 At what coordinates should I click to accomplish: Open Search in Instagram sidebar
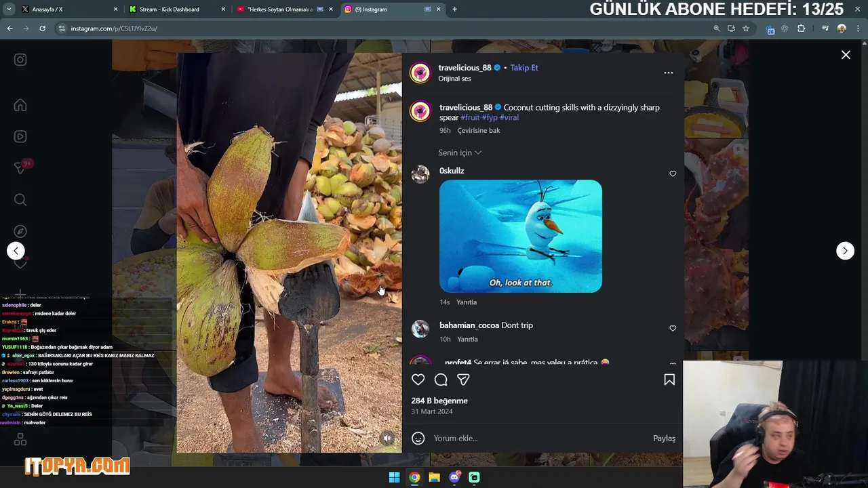(x=20, y=199)
